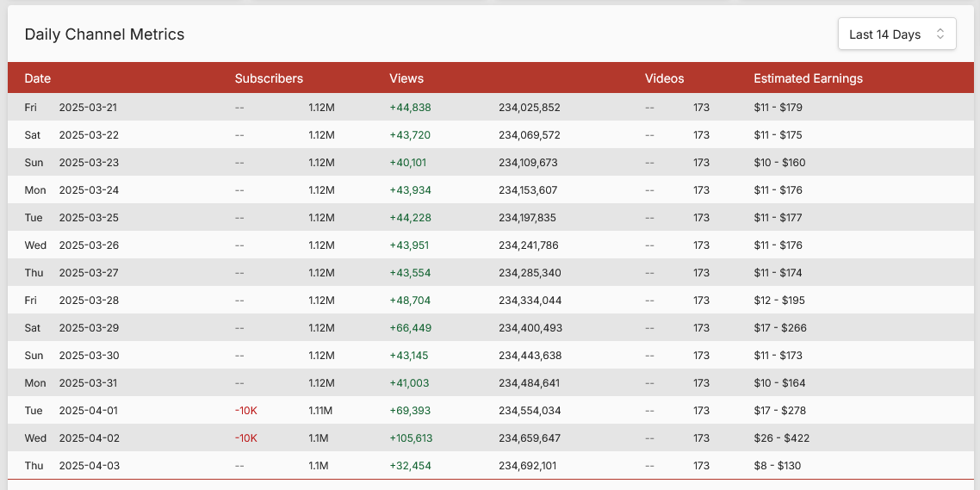
Task: Click the +66,449 views gain value
Action: pos(410,328)
